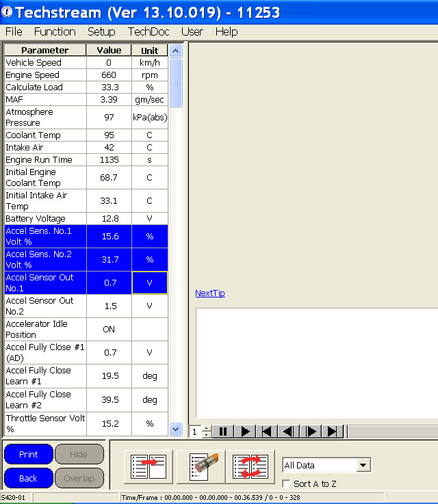Open the File menu
The height and width of the screenshot is (504, 438).
(x=14, y=31)
